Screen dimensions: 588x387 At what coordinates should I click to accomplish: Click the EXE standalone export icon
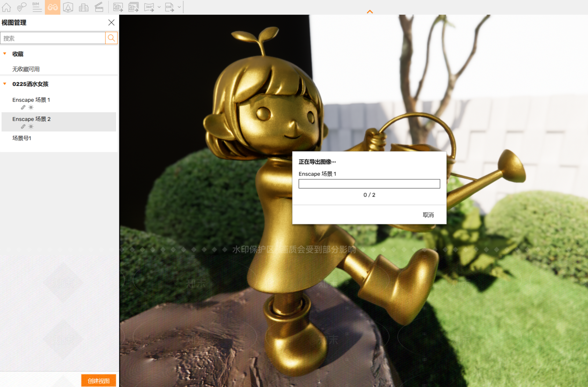point(169,7)
